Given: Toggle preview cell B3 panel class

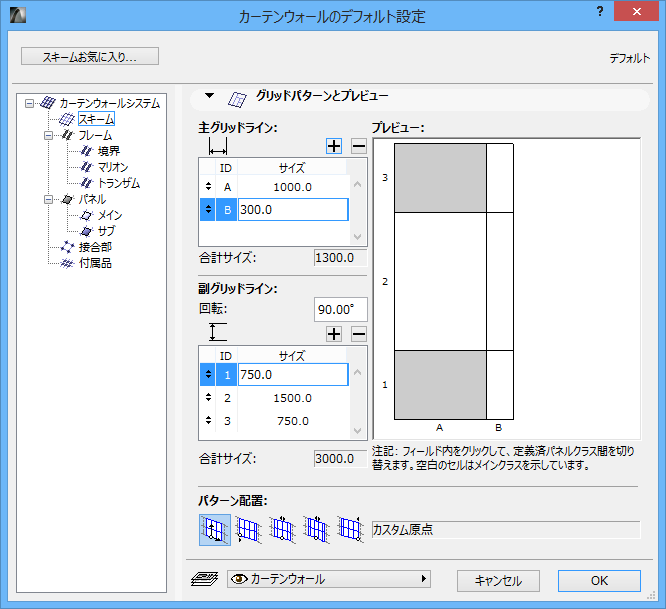Looking at the screenshot, I should tap(500, 178).
